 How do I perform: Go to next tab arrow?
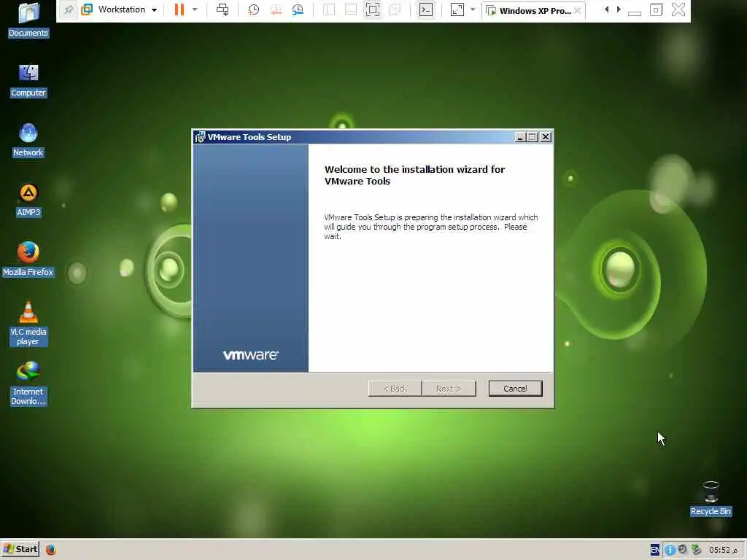[x=619, y=9]
